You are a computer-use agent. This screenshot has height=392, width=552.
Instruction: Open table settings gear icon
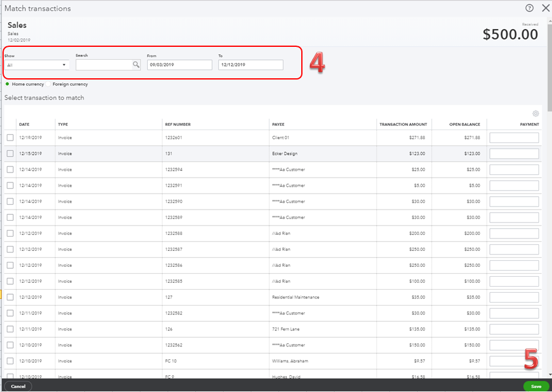click(535, 113)
